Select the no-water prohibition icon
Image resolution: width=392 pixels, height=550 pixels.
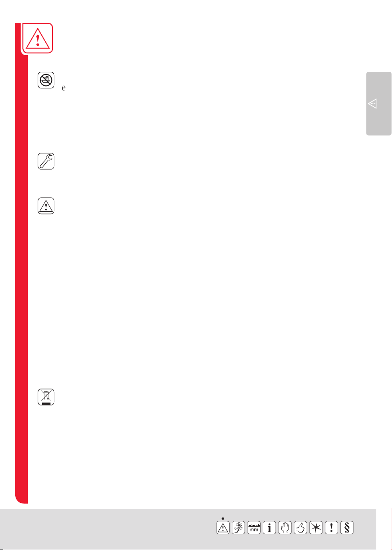[46, 79]
